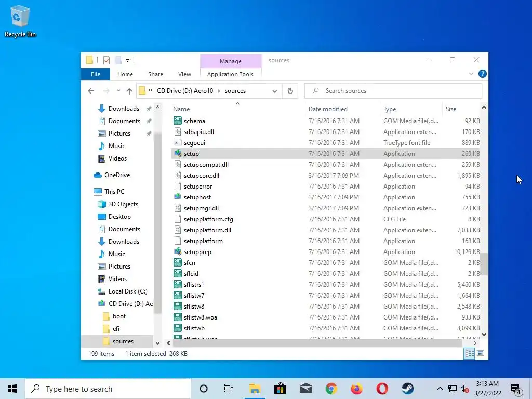Expand hidden breadcrumb path chevrons
The image size is (532, 399).
(151, 90)
